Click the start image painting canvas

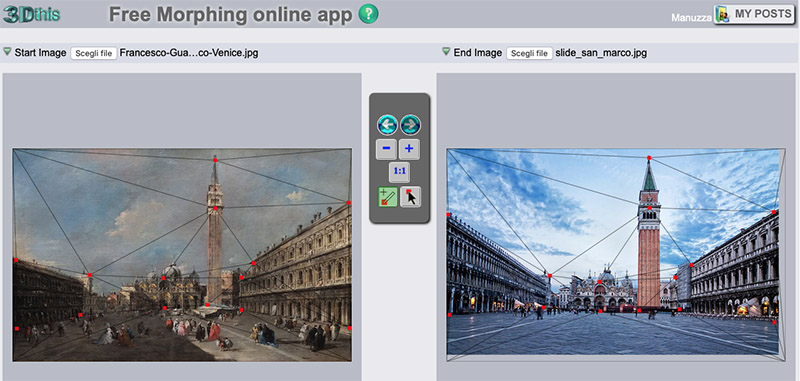coord(182,255)
